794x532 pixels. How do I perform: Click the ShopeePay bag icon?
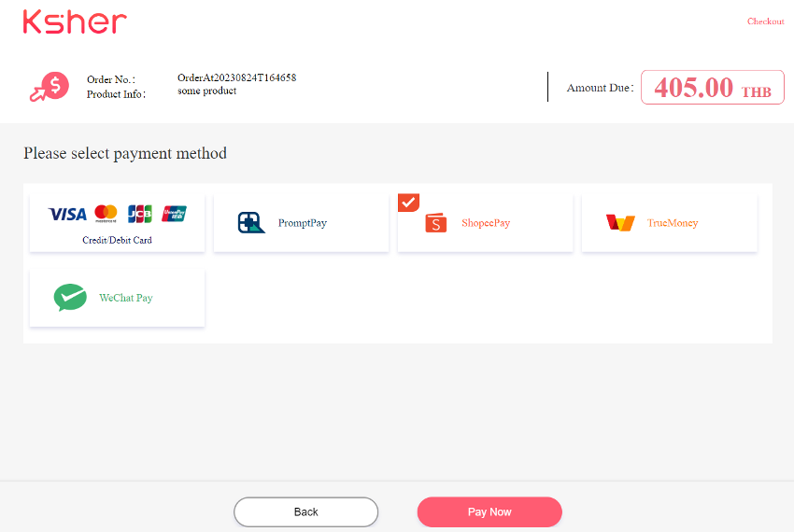(x=436, y=223)
